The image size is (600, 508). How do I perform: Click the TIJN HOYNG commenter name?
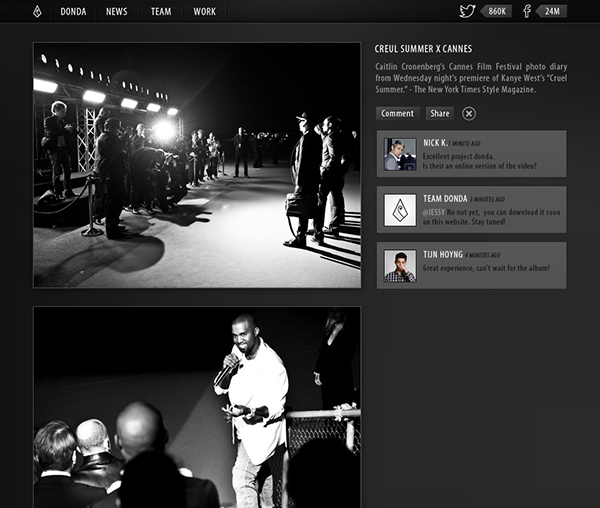(443, 255)
